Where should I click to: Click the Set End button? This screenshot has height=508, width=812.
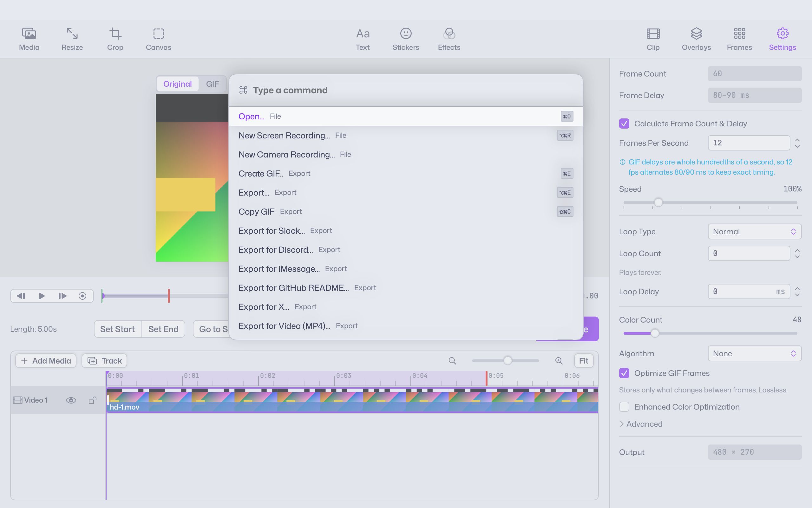point(163,329)
